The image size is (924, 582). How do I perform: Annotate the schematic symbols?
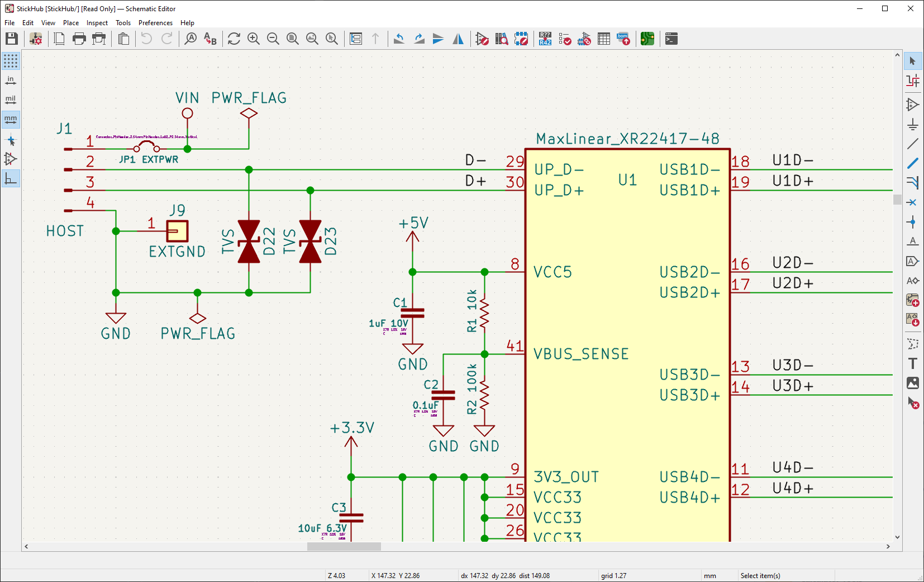(x=545, y=39)
